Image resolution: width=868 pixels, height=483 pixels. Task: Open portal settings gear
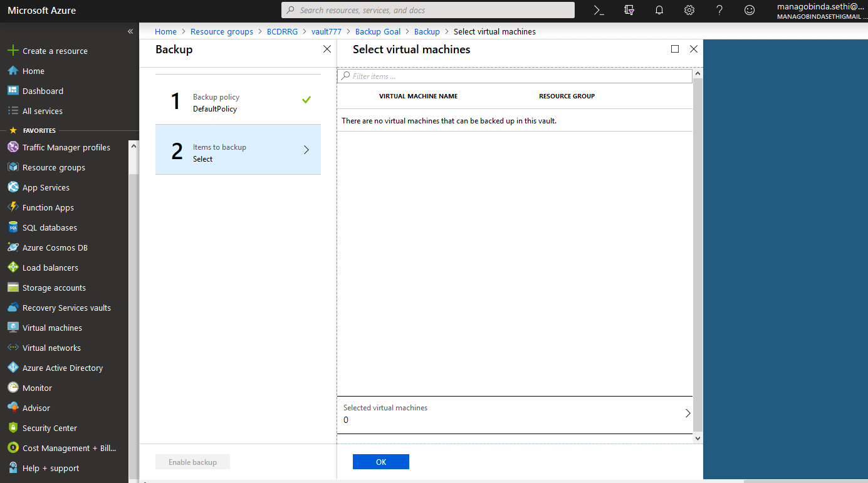[x=689, y=10]
